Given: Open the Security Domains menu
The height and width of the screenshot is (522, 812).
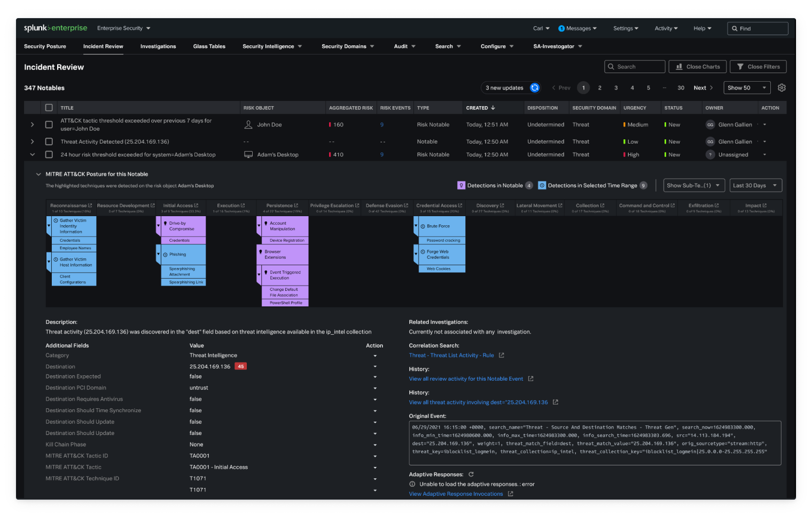Looking at the screenshot, I should click(x=347, y=46).
